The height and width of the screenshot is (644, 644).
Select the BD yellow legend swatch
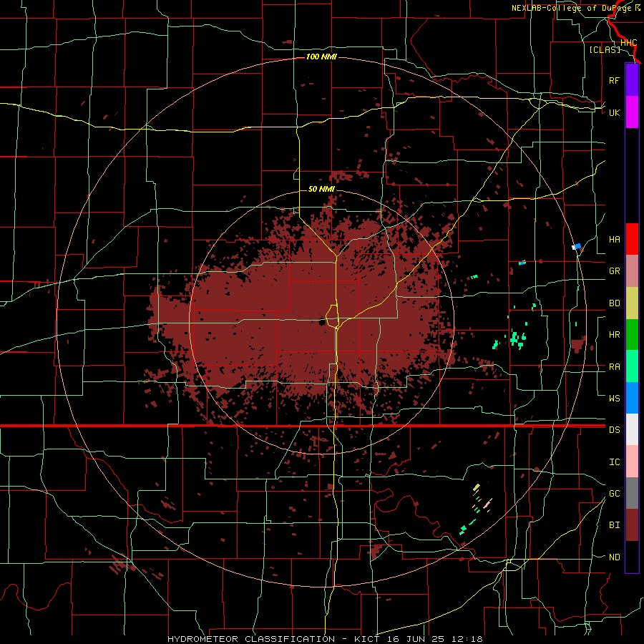pyautogui.click(x=632, y=303)
